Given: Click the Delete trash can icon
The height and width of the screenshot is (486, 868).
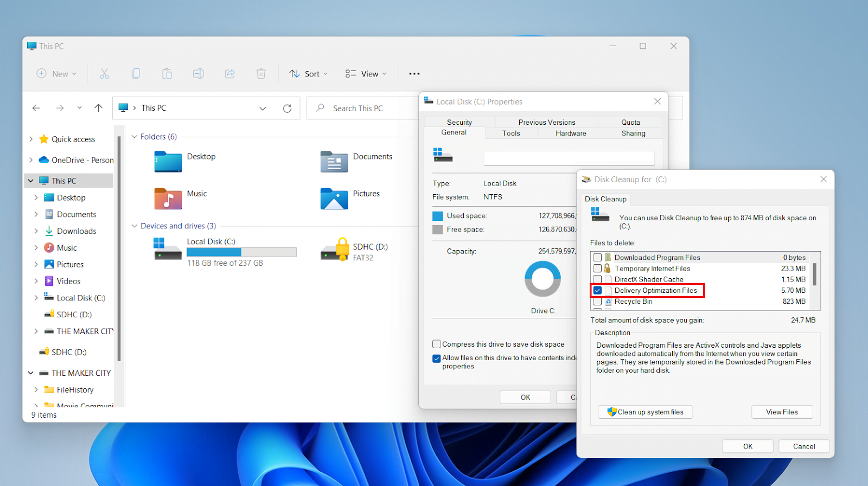Looking at the screenshot, I should click(x=261, y=74).
